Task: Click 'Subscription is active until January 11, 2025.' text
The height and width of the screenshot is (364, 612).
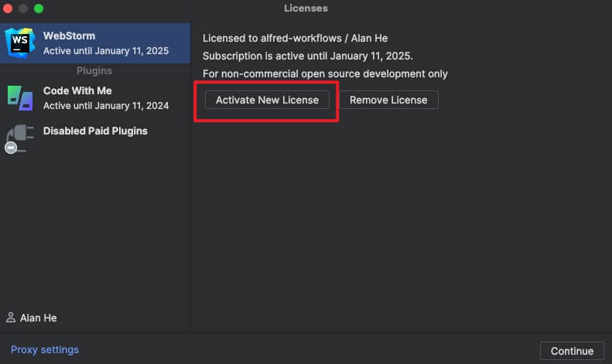Action: pyautogui.click(x=308, y=56)
